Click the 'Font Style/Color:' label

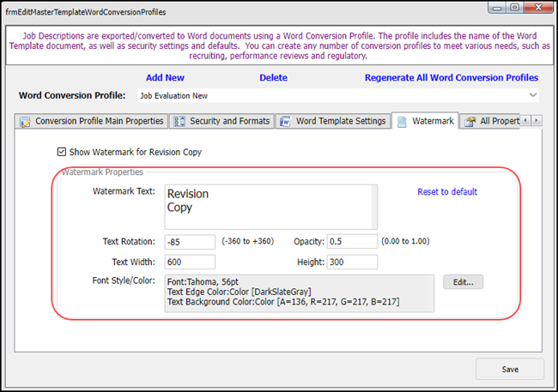(x=124, y=280)
